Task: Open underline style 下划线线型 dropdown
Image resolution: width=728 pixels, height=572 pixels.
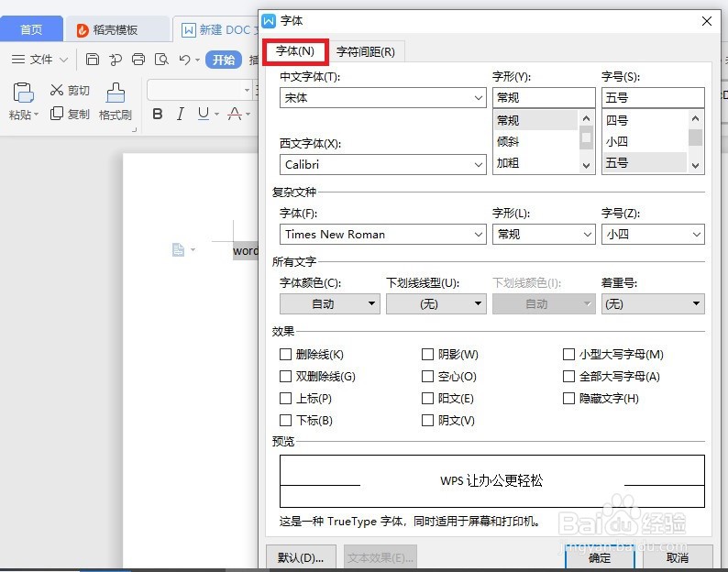Action: [x=436, y=303]
